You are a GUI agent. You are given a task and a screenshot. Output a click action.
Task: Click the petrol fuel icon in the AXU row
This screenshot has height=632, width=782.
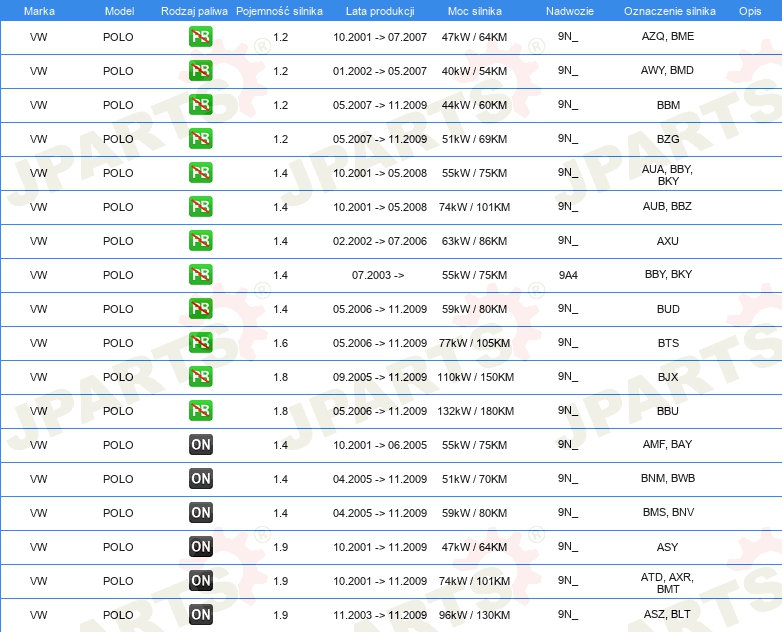tap(200, 240)
